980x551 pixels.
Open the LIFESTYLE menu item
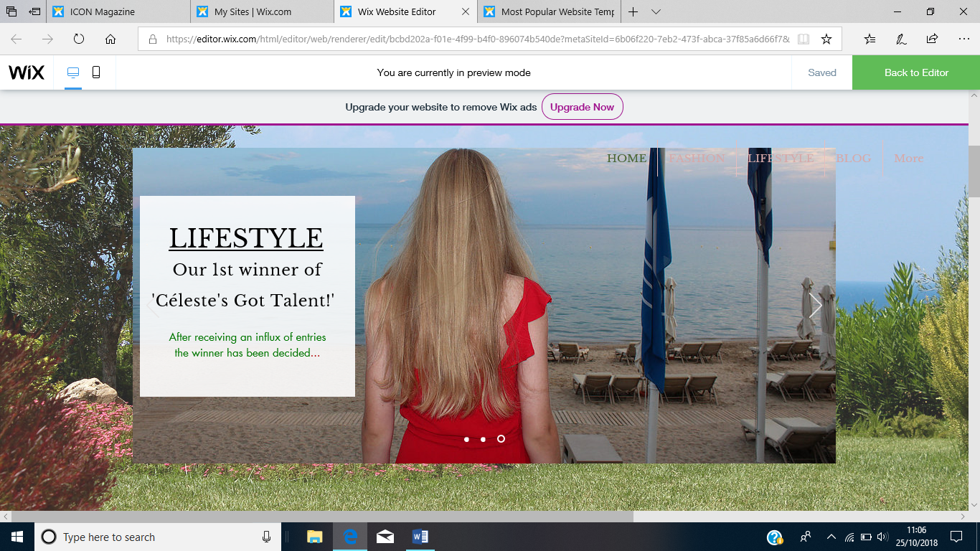(x=781, y=158)
